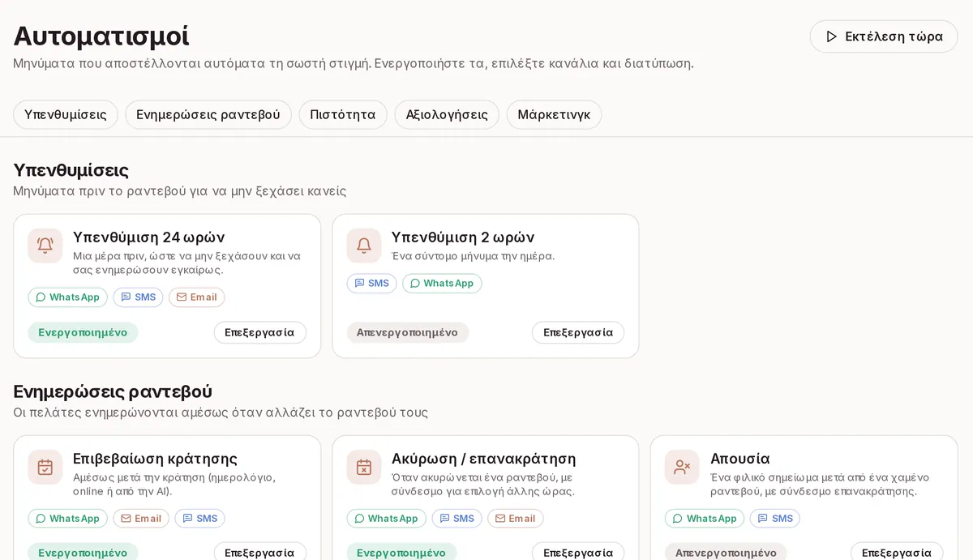Toggle Ενεργοποιημένο status of Επιβεβαίωση κράτησης

[x=83, y=552]
